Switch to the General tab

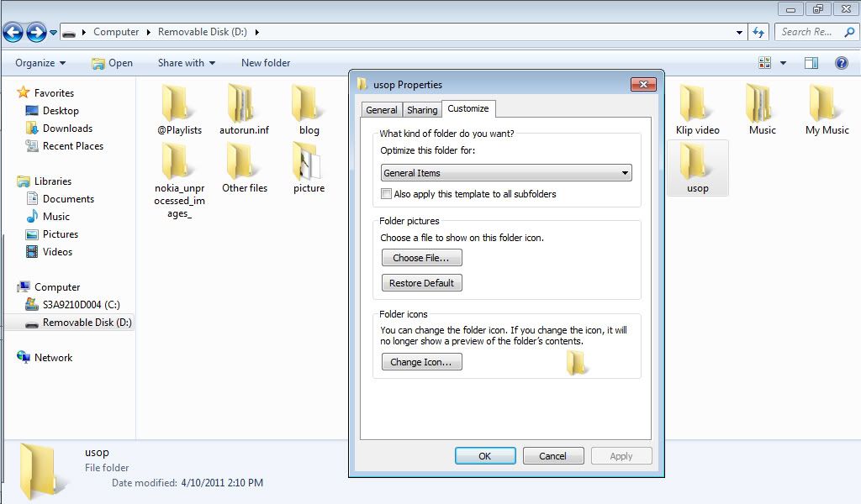tap(381, 110)
